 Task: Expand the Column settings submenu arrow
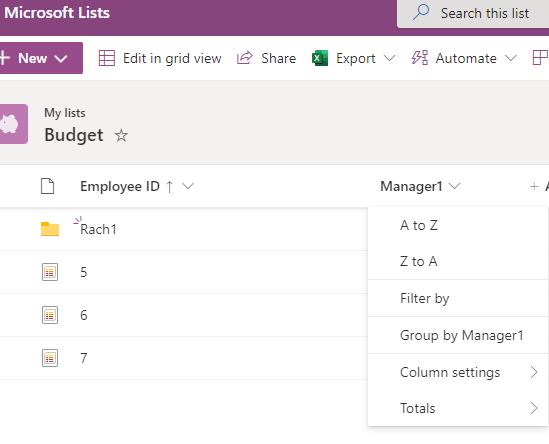coord(534,372)
